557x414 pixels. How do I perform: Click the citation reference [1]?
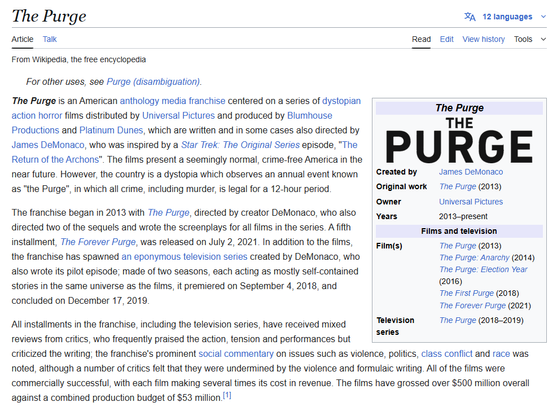(x=227, y=395)
